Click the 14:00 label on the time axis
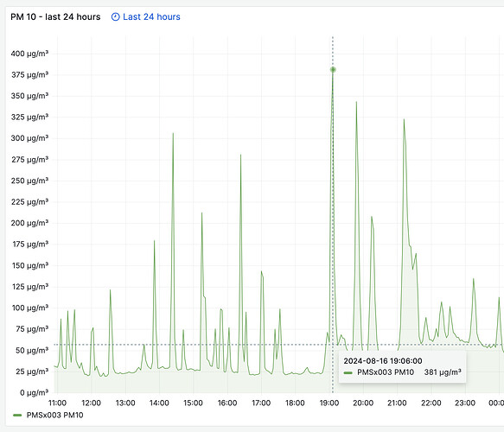504x432 pixels. coord(159,403)
